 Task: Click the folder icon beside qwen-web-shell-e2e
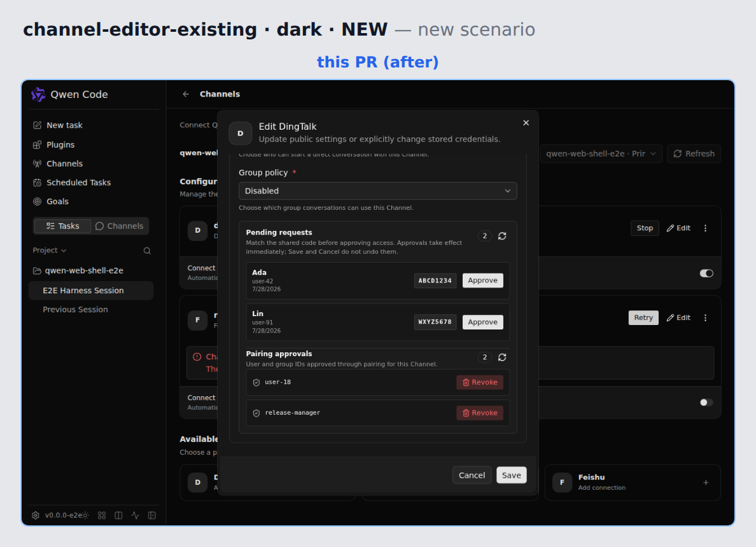37,271
